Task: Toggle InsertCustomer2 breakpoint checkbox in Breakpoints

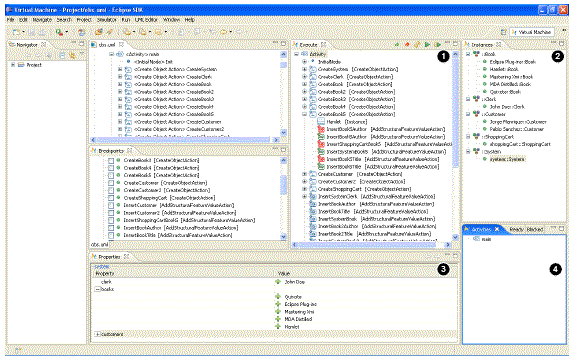Action: pyautogui.click(x=111, y=213)
